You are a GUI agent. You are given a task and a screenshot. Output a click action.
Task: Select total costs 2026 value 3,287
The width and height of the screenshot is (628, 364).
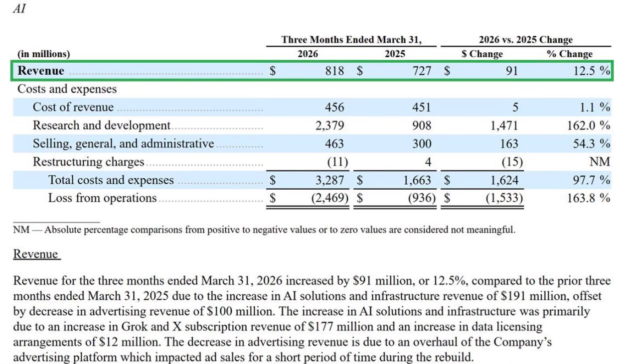[x=329, y=180]
